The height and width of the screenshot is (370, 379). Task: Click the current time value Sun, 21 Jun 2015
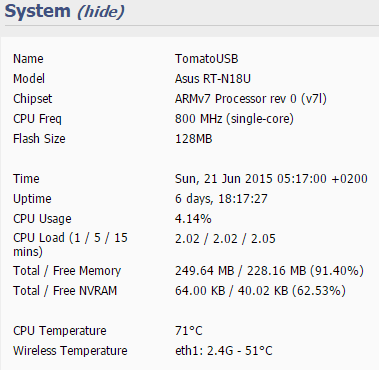(271, 179)
